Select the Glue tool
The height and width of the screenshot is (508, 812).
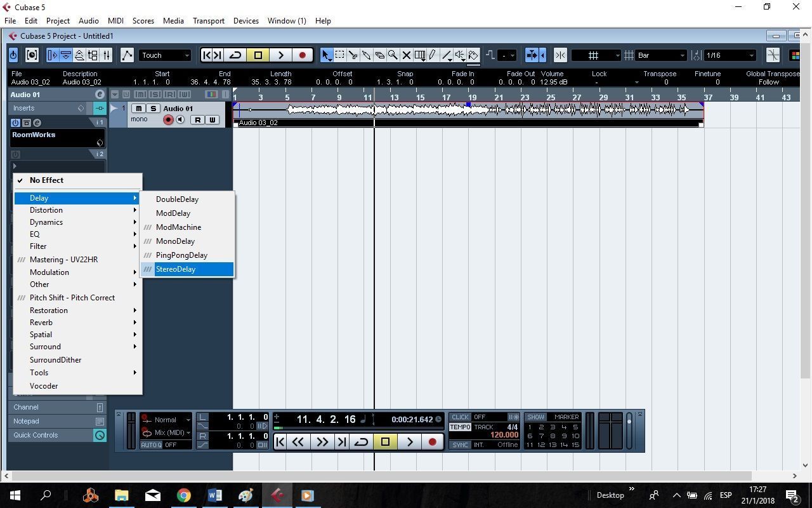366,55
